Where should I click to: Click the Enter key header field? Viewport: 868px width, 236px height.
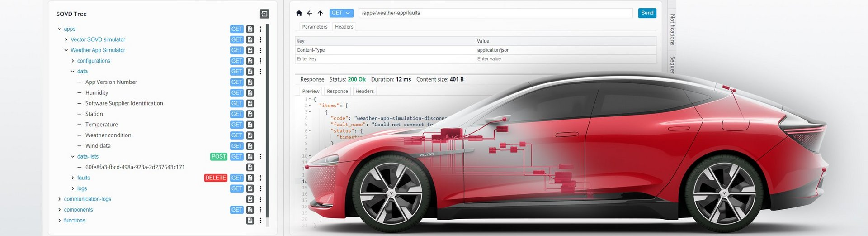(x=385, y=59)
